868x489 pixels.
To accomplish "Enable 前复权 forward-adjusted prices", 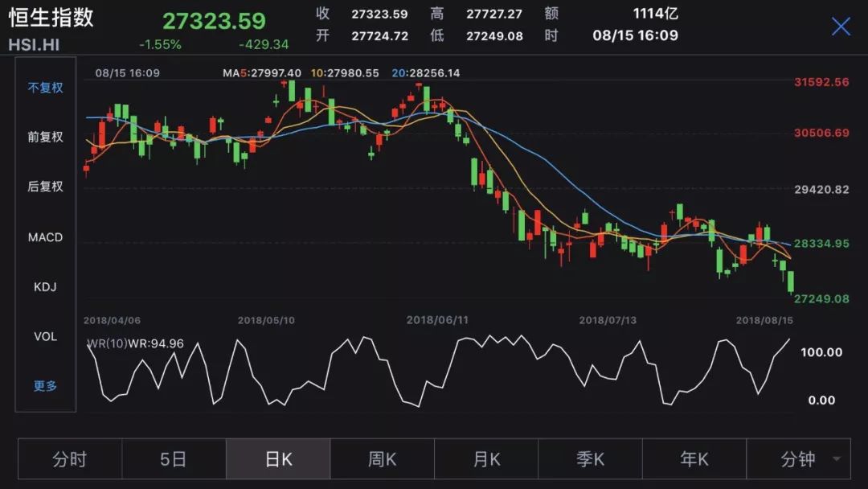I will coord(44,137).
